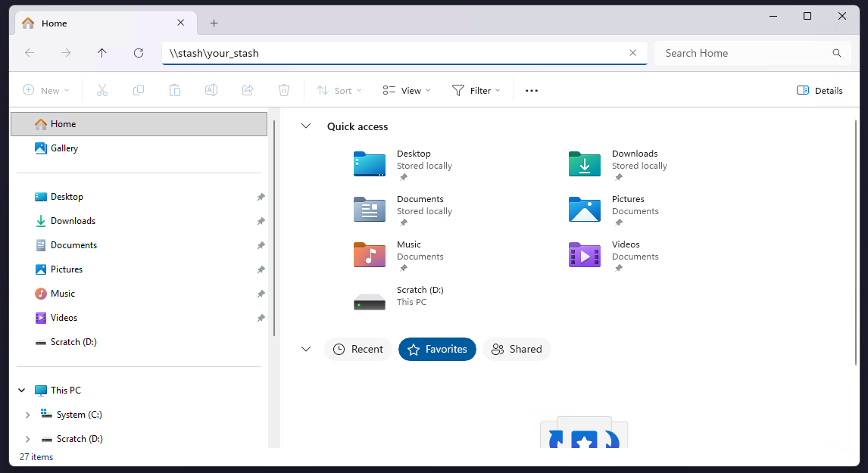868x473 pixels.
Task: Open the View dropdown menu
Action: (407, 91)
